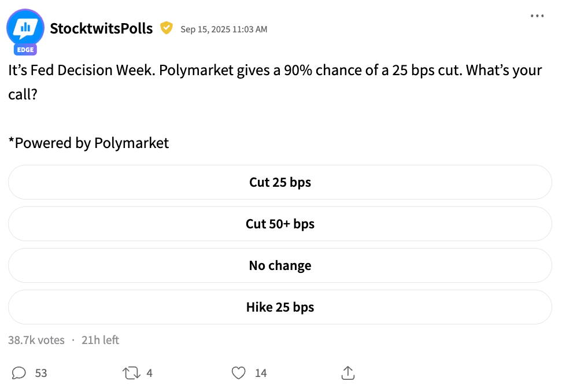Open the Sep 15, 2025 timestamp link
562x392 pixels.
[224, 29]
